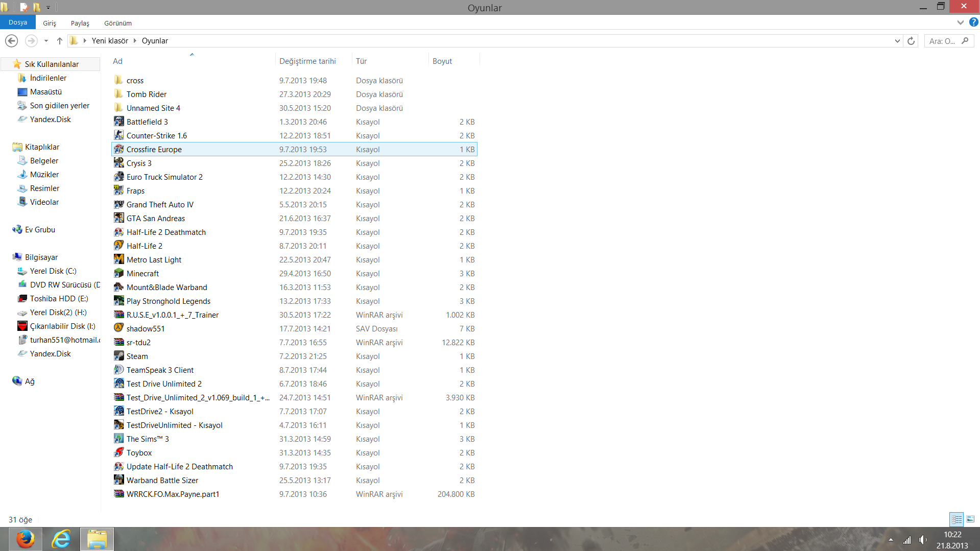Switch to details view layout

click(x=957, y=519)
